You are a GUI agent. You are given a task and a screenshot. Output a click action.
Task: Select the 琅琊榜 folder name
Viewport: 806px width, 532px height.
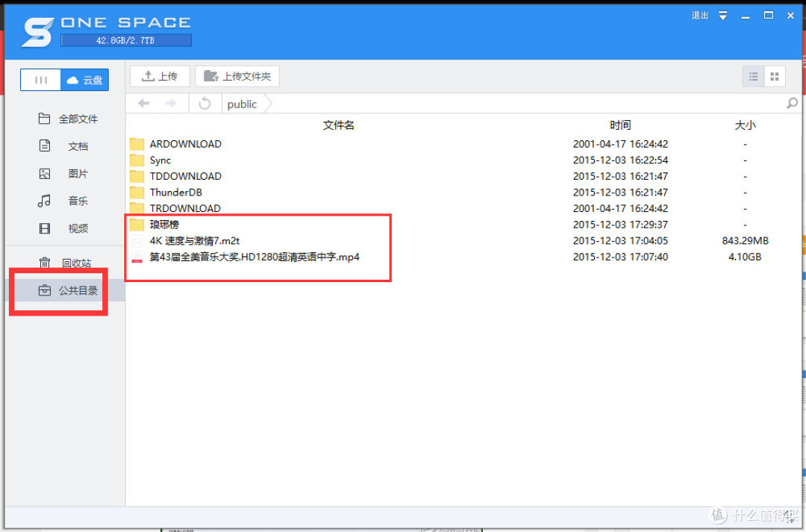click(x=164, y=225)
